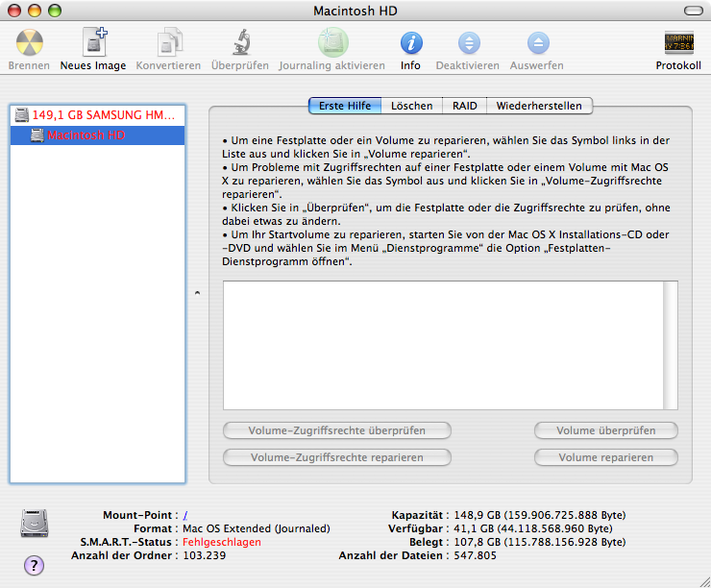The height and width of the screenshot is (588, 711).
Task: Open the RAID tab
Action: click(465, 106)
